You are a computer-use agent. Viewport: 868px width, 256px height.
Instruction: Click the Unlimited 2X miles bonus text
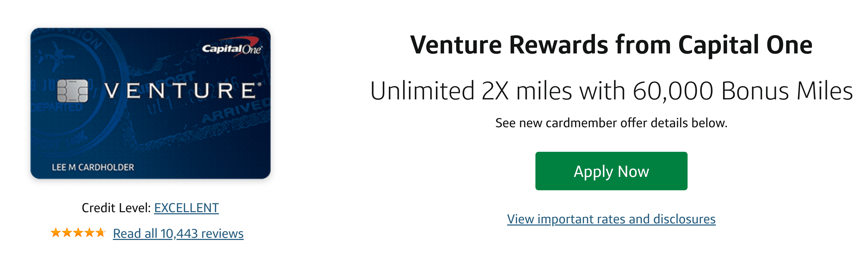click(611, 91)
